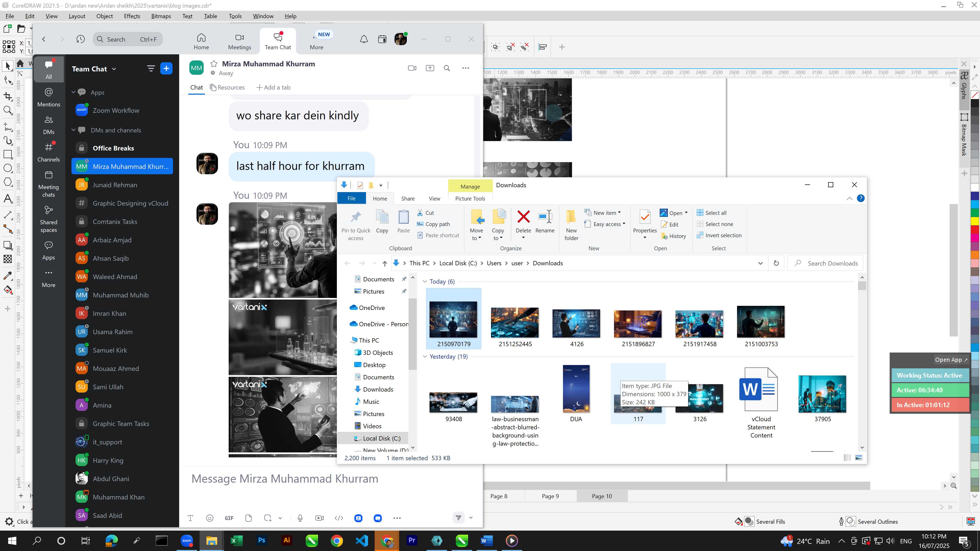
Task: Search within the Zoom chat conversation
Action: click(x=447, y=68)
